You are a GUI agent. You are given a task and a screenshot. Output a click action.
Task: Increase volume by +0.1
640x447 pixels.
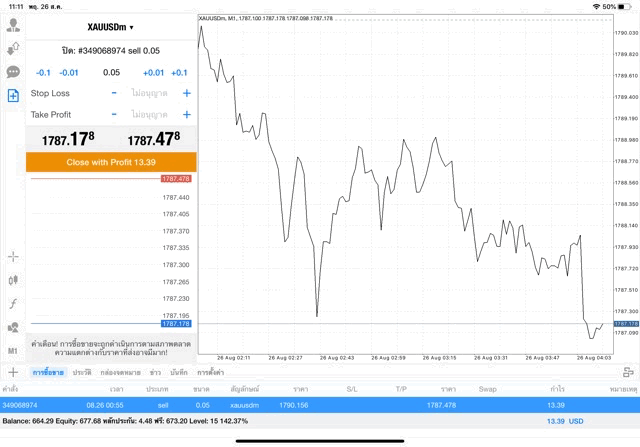coord(179,73)
